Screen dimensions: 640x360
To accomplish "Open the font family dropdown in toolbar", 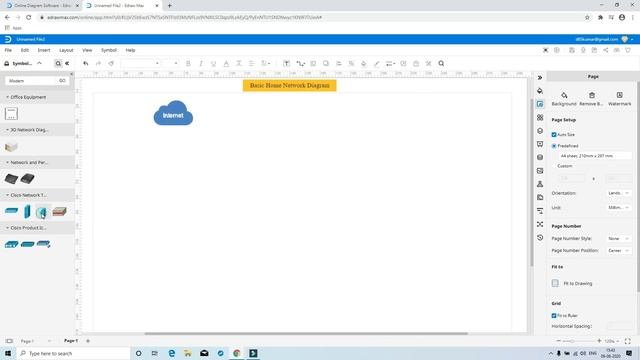I will 140,64.
